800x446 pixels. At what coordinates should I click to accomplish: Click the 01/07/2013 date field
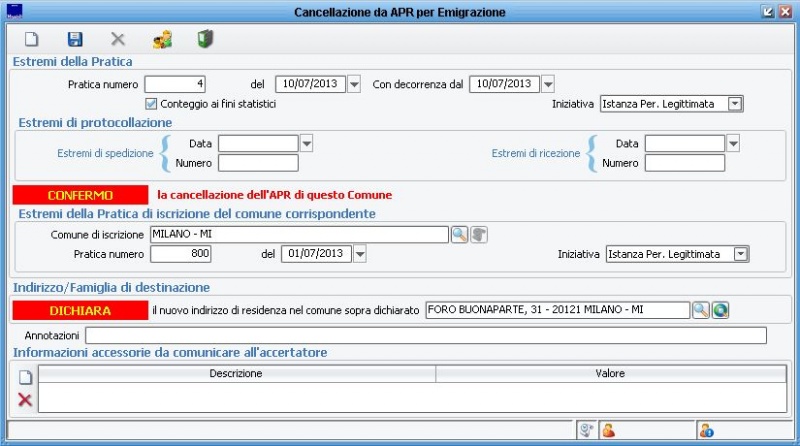click(316, 254)
